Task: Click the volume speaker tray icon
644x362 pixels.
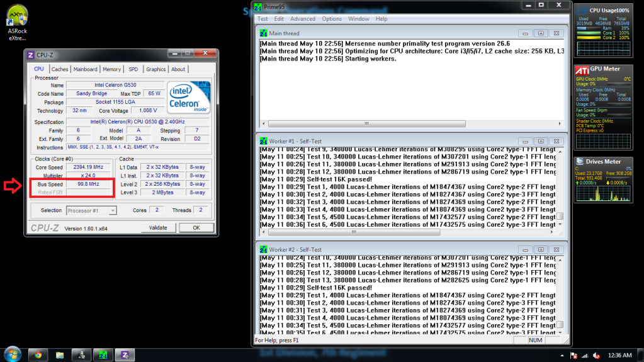Action: (595, 354)
